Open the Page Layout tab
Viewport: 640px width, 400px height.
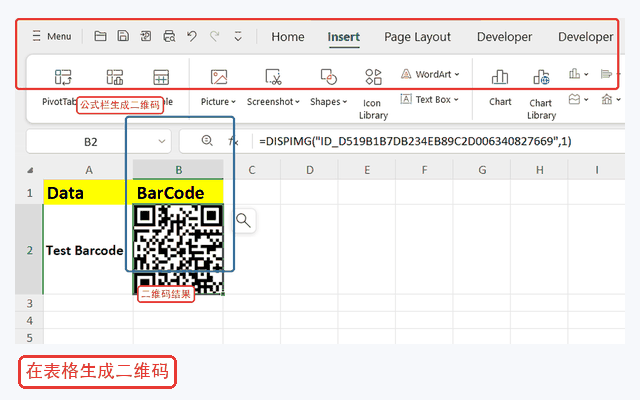coord(417,37)
